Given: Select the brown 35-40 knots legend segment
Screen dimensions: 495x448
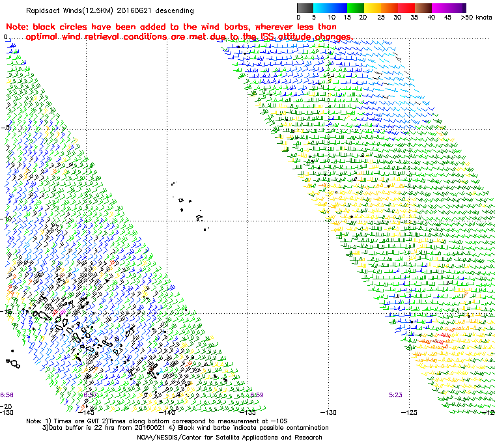Looking at the screenshot, I should click(423, 8).
